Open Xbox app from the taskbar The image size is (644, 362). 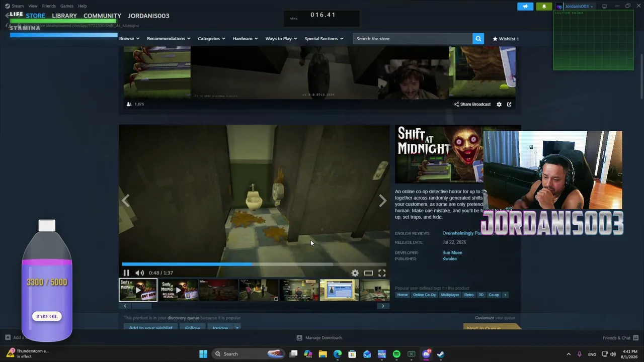point(411,354)
